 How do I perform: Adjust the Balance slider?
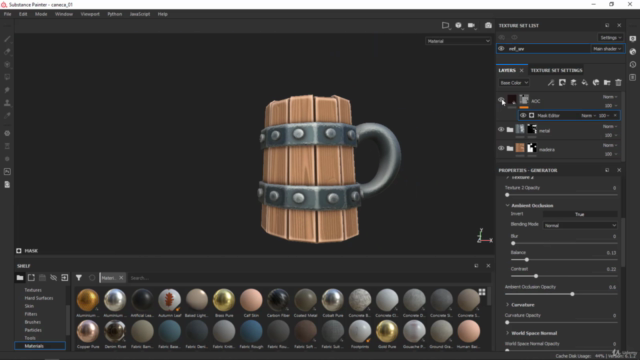click(564, 260)
